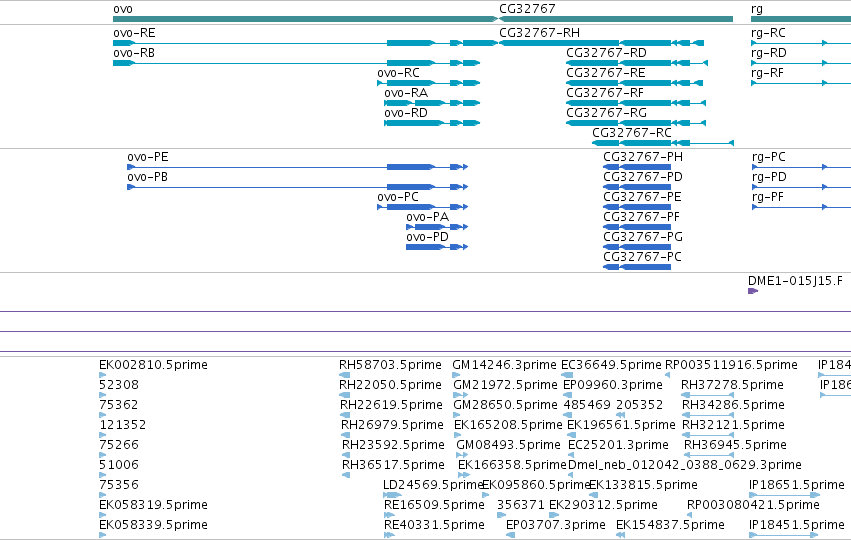
Task: Click the CG32767-PG polypeptide label
Action: coord(643,237)
